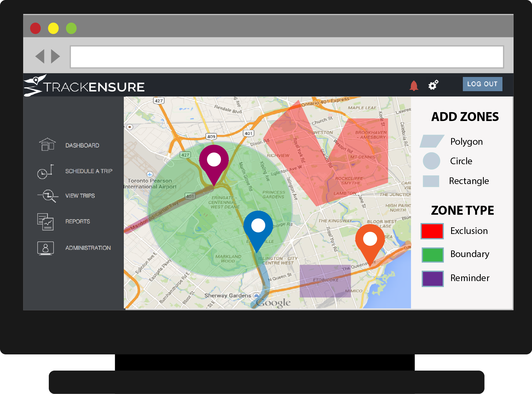Open the Dashboard menu item
The width and height of the screenshot is (532, 394).
click(82, 145)
